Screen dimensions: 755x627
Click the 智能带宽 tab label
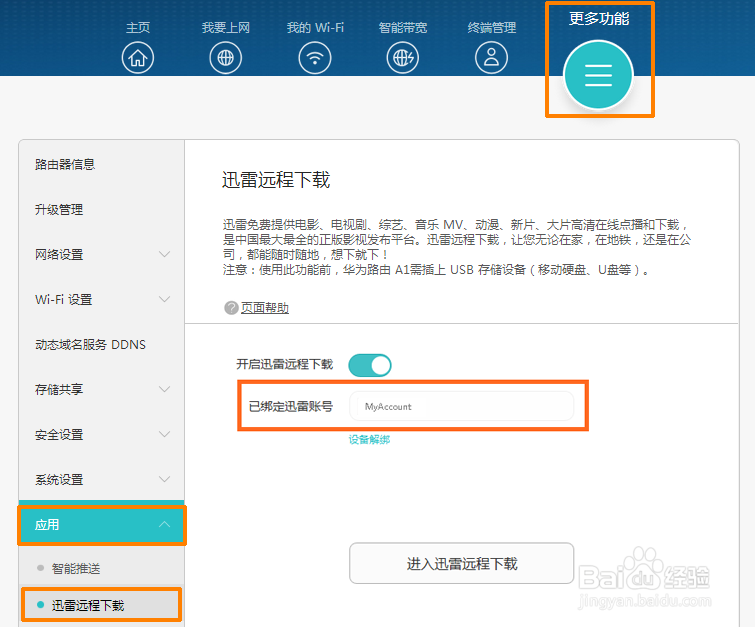(403, 27)
